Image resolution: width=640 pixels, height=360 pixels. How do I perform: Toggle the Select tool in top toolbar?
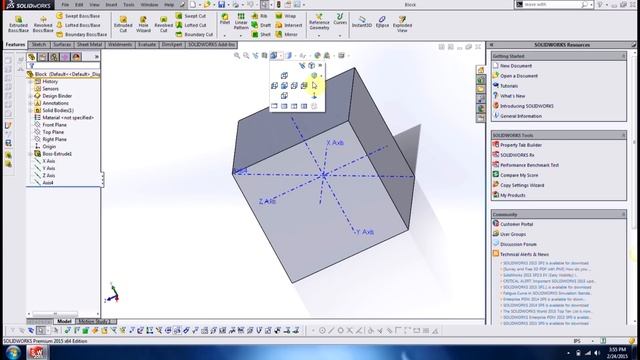coord(264,4)
